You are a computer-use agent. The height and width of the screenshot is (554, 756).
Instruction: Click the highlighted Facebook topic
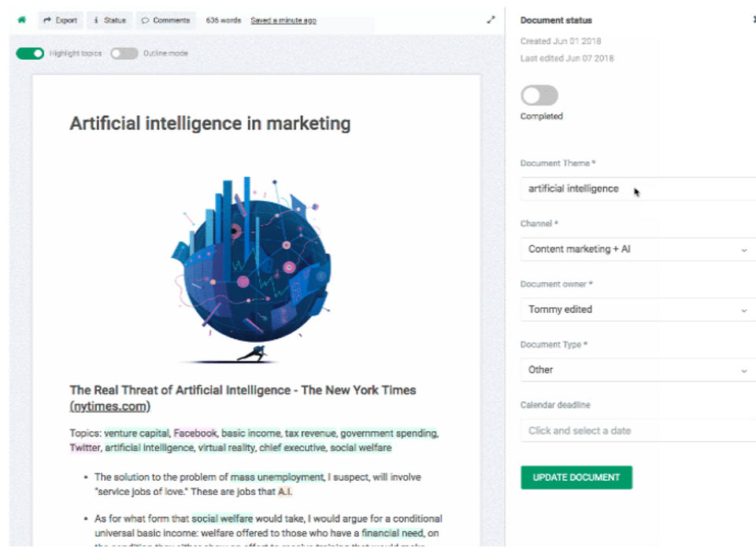(x=195, y=433)
